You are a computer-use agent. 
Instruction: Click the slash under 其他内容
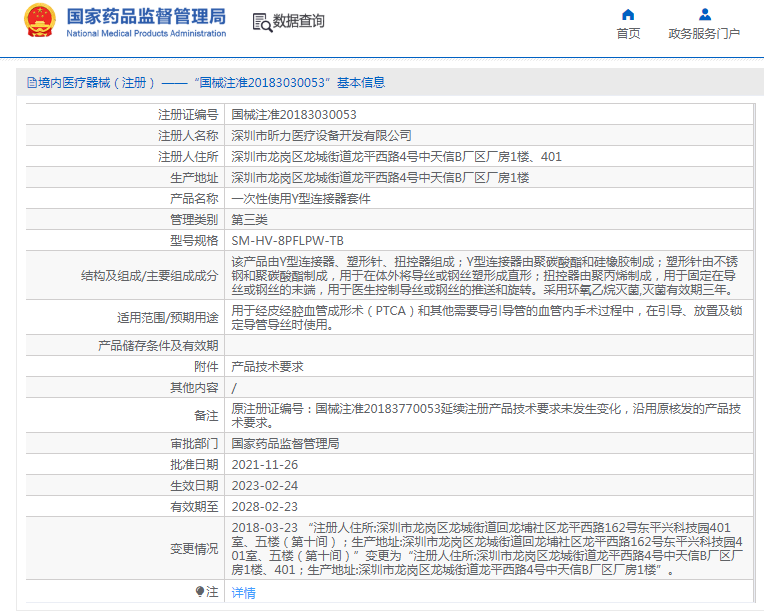click(234, 388)
